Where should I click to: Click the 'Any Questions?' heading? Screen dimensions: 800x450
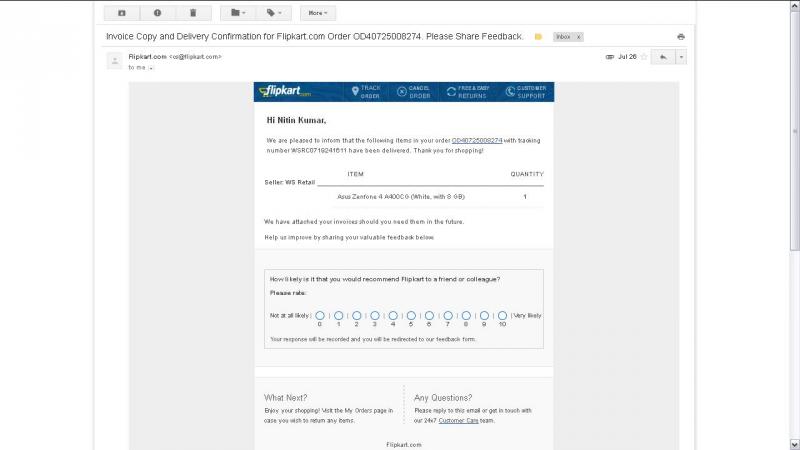coord(443,398)
